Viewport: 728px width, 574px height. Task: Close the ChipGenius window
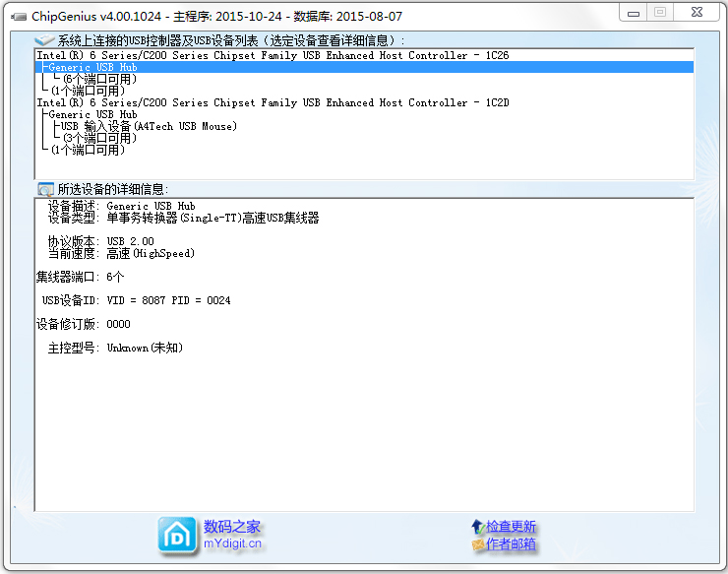point(697,13)
